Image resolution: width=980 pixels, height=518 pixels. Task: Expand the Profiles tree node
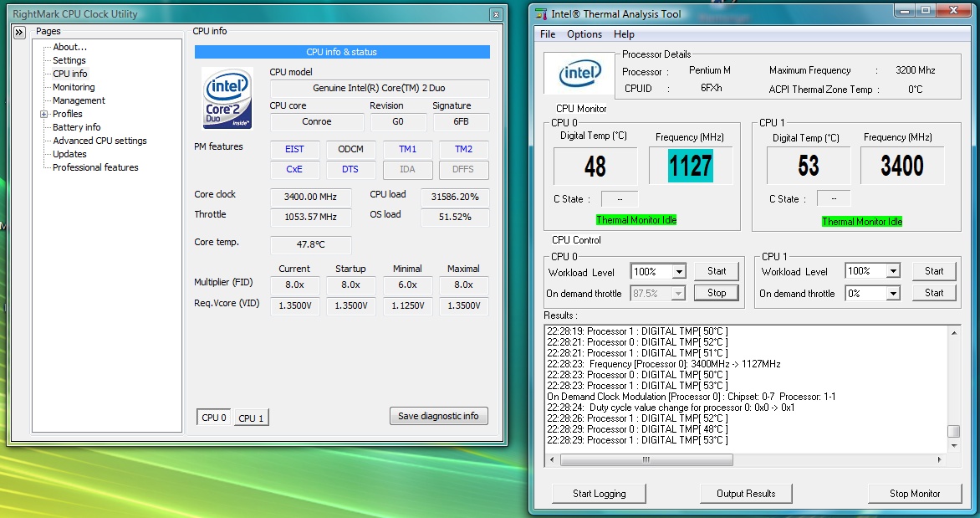pyautogui.click(x=43, y=114)
